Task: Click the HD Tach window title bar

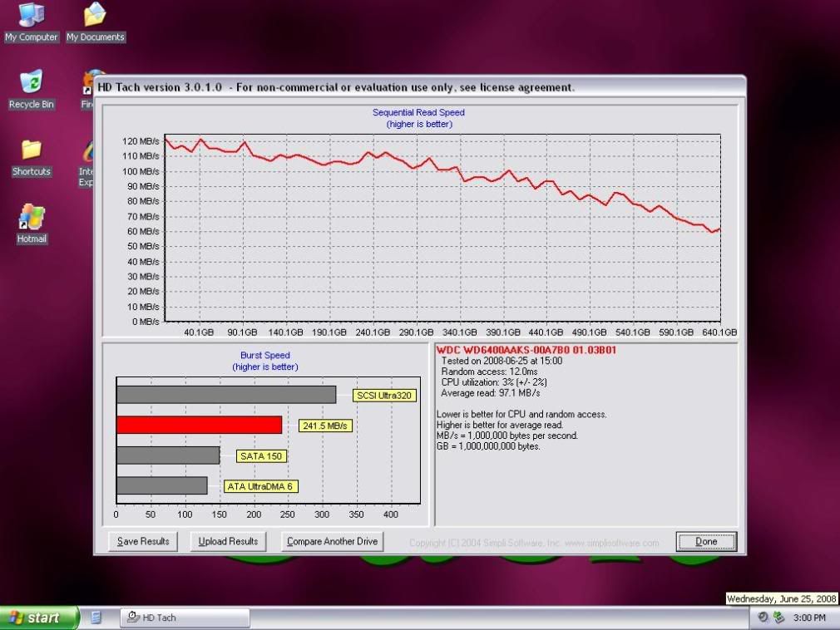Action: click(x=419, y=87)
